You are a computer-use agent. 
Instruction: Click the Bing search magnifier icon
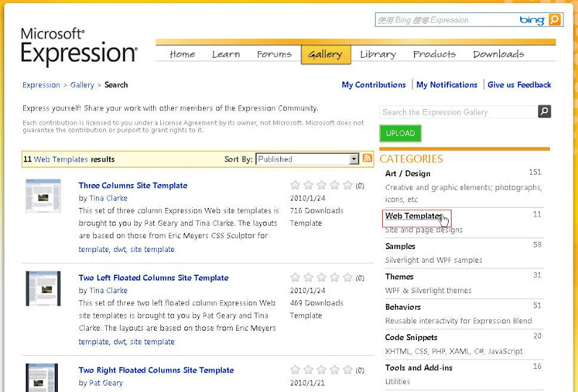[x=554, y=19]
